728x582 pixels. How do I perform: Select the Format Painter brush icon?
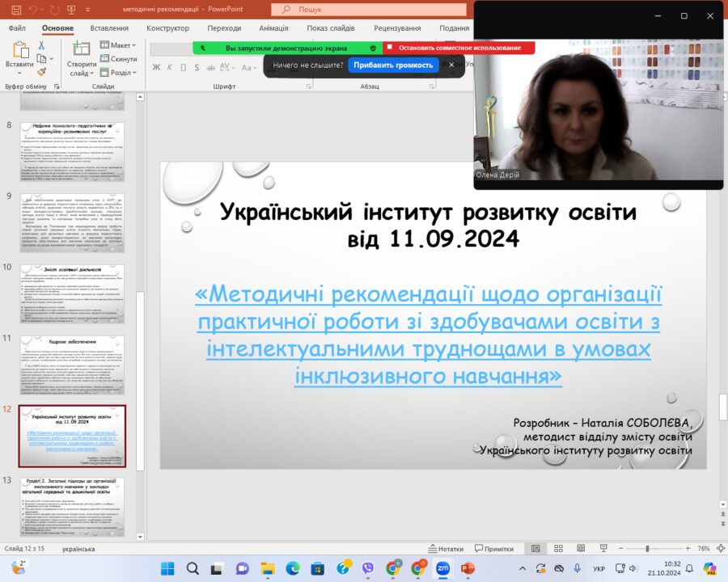42,71
